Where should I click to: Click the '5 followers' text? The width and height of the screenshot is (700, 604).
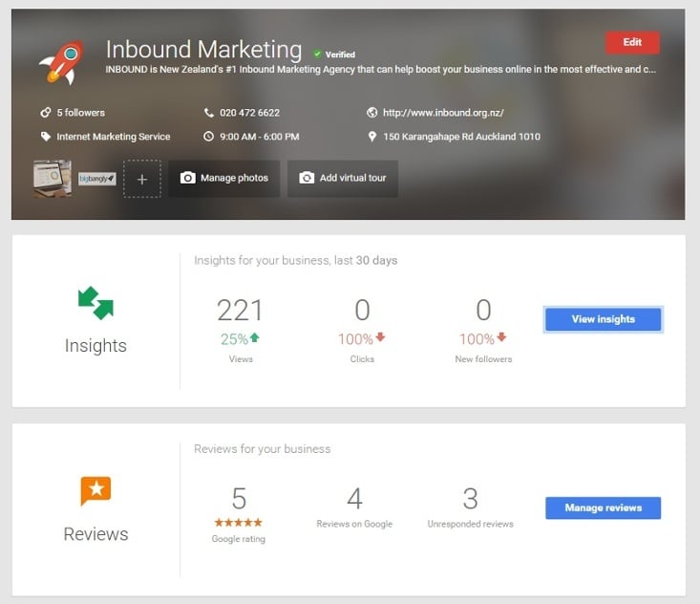[x=81, y=113]
